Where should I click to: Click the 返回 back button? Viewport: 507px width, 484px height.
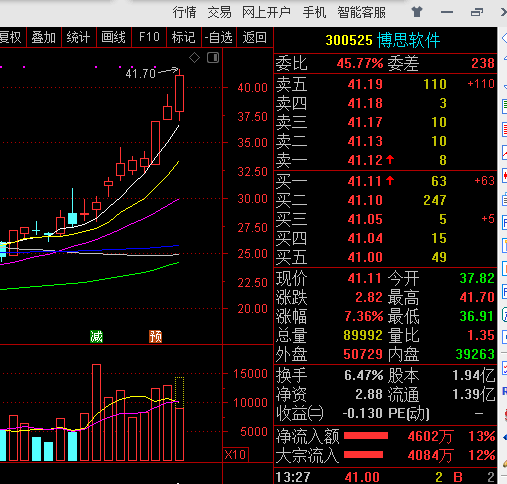(255, 37)
